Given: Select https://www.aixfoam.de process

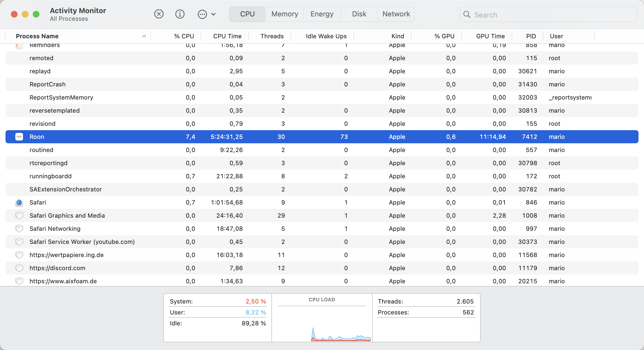Looking at the screenshot, I should [63, 281].
